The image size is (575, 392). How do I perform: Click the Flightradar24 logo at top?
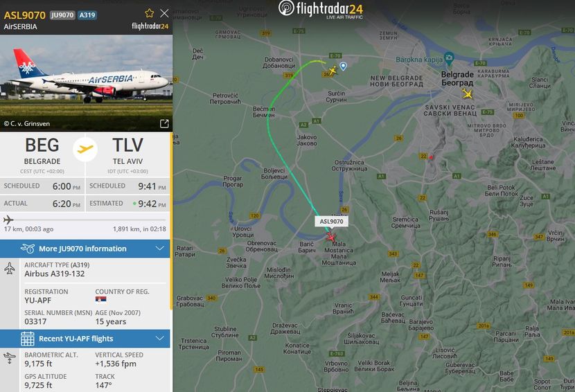point(321,9)
